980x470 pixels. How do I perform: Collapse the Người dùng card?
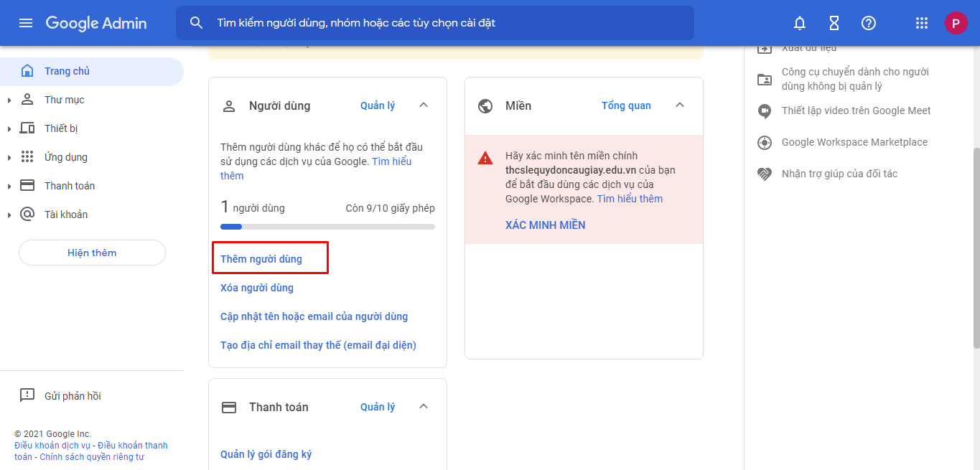click(424, 105)
